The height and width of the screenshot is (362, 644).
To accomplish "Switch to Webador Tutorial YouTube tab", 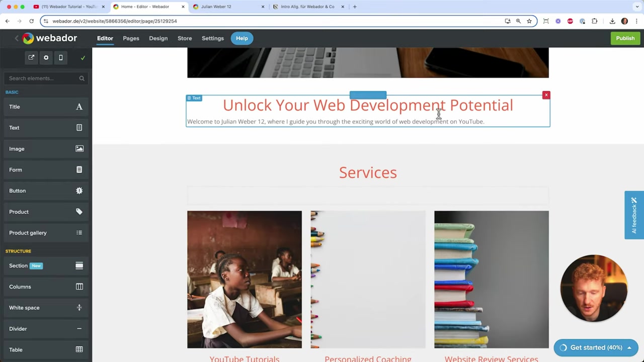I will [68, 7].
